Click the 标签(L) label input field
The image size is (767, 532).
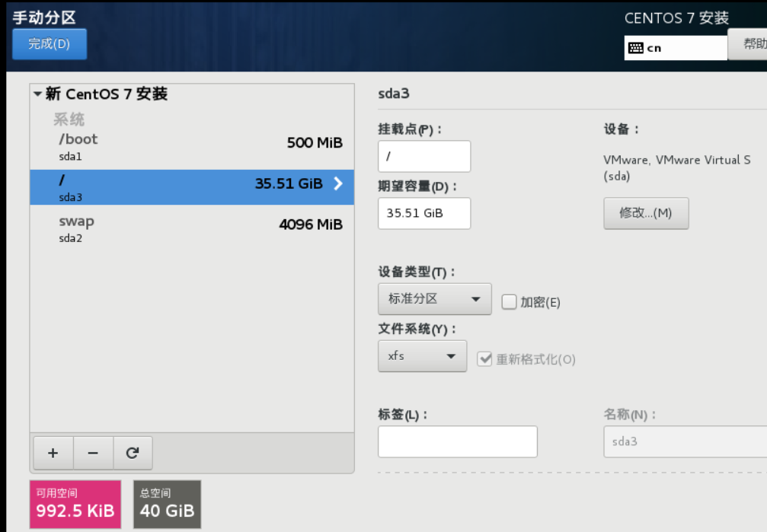point(457,441)
